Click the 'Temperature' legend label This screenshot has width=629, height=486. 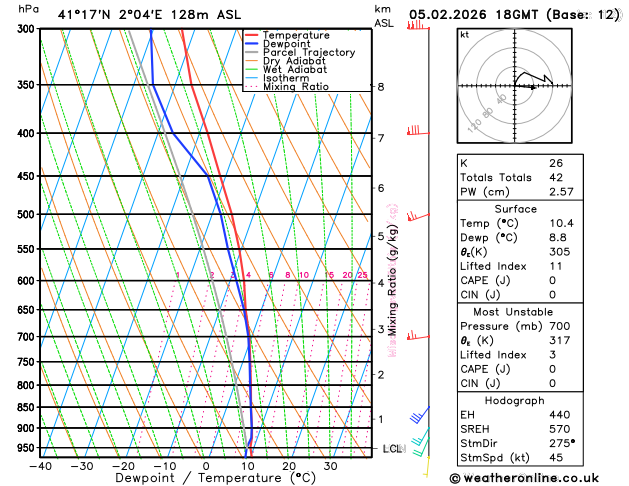tap(296, 35)
